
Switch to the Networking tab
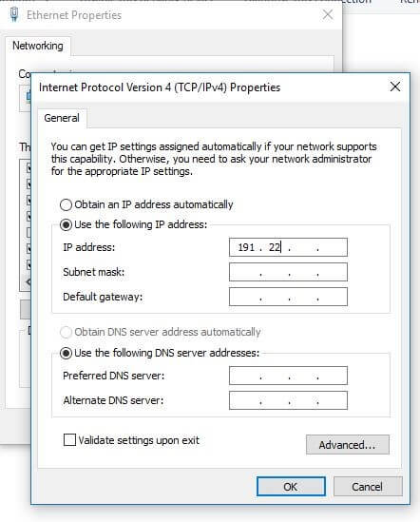(38, 46)
